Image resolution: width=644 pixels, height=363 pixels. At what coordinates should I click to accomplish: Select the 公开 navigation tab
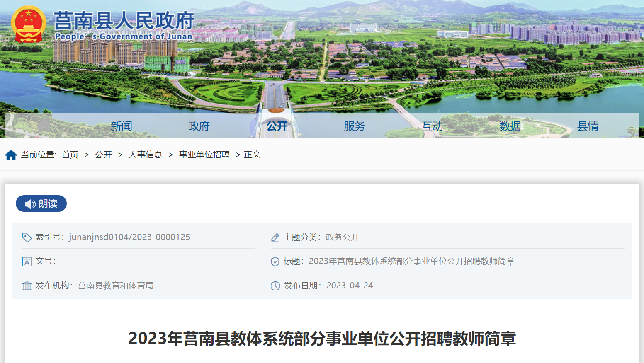(x=277, y=126)
